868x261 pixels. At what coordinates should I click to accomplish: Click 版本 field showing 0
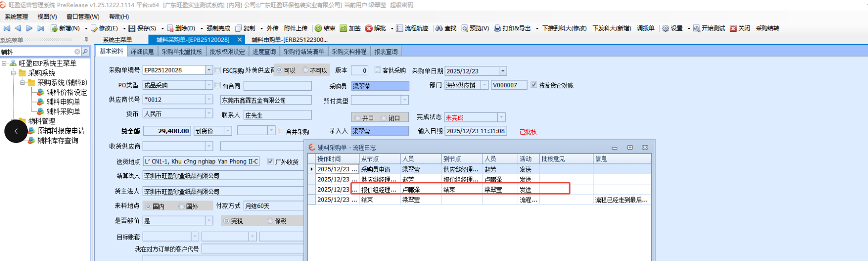[x=359, y=71]
